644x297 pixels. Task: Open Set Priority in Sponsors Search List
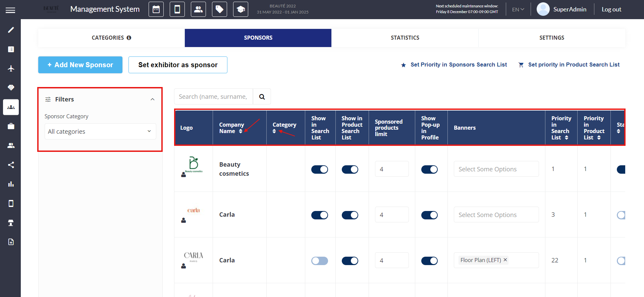pyautogui.click(x=454, y=65)
